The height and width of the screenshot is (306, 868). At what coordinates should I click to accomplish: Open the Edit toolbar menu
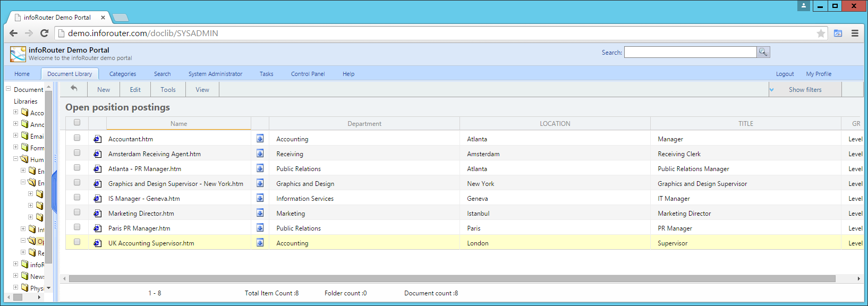pyautogui.click(x=135, y=90)
